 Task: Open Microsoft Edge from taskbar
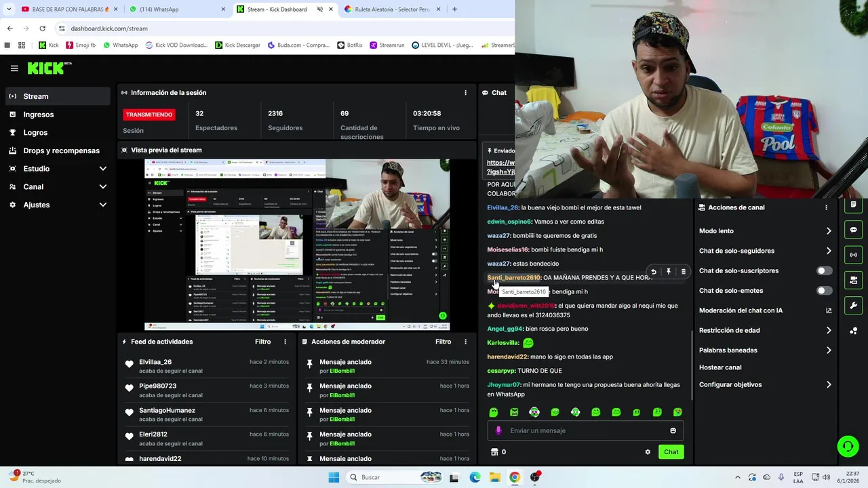pos(475,477)
